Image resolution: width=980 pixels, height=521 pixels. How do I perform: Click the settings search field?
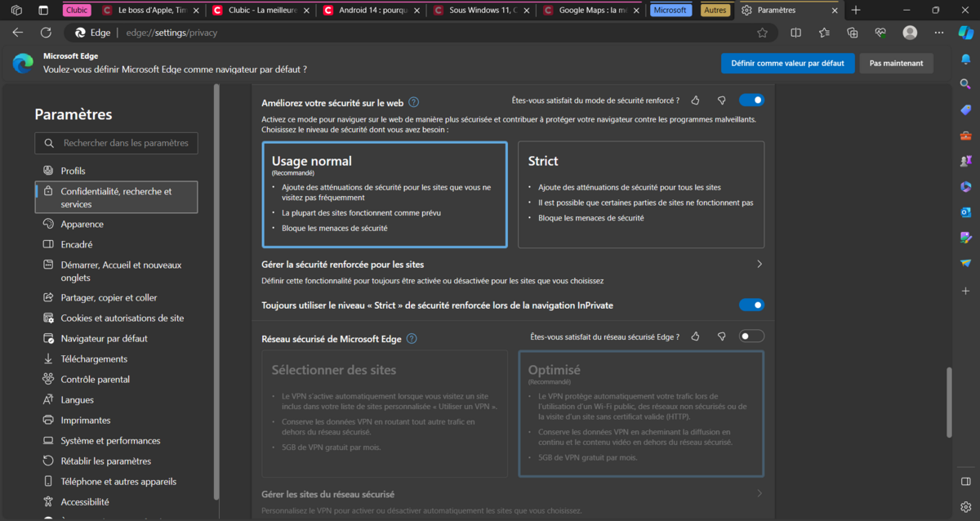(x=116, y=143)
